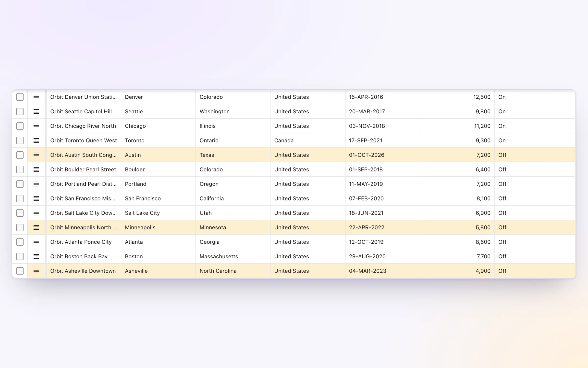Viewport: 588px width, 368px height.
Task: Tick the checkbox for the Boulder store row
Action: tap(20, 170)
